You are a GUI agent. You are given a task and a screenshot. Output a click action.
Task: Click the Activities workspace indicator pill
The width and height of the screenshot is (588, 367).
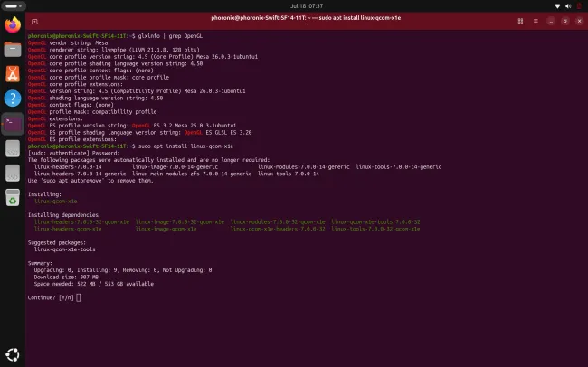[12, 6]
